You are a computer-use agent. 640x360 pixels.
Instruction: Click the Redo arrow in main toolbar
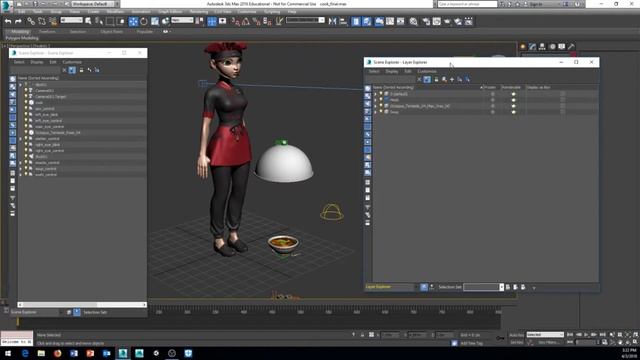click(x=18, y=21)
